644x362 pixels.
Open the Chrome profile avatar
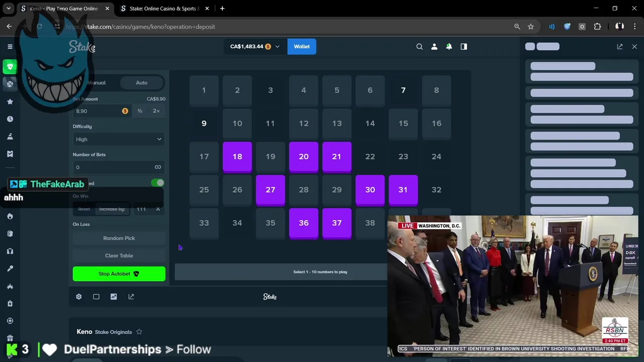(x=620, y=27)
